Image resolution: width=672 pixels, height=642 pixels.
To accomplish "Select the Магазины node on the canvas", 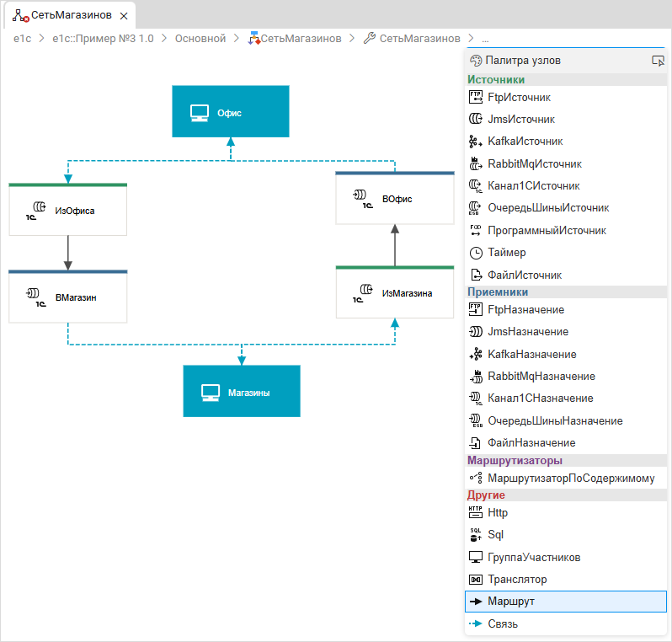I will pyautogui.click(x=242, y=391).
